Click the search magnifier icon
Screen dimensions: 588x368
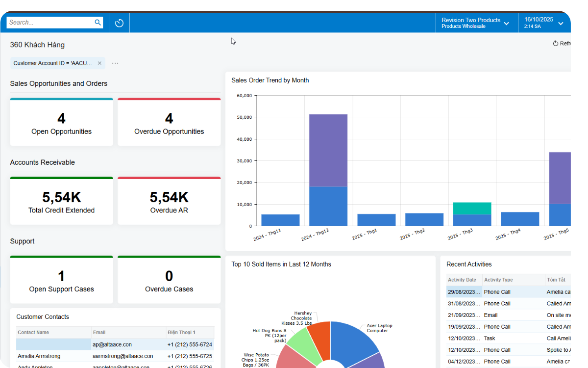pos(98,22)
